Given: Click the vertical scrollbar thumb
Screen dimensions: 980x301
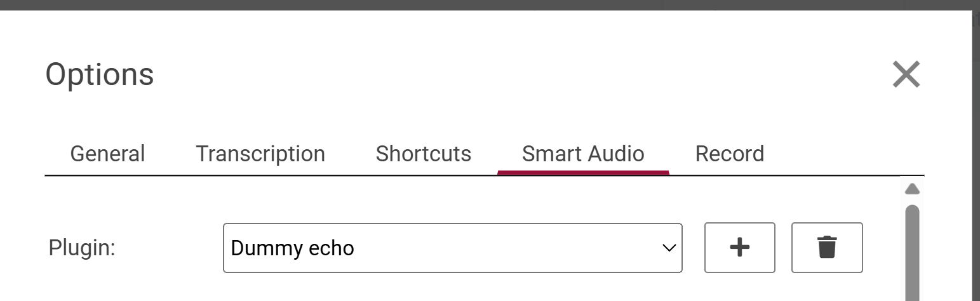Looking at the screenshot, I should 912,254.
